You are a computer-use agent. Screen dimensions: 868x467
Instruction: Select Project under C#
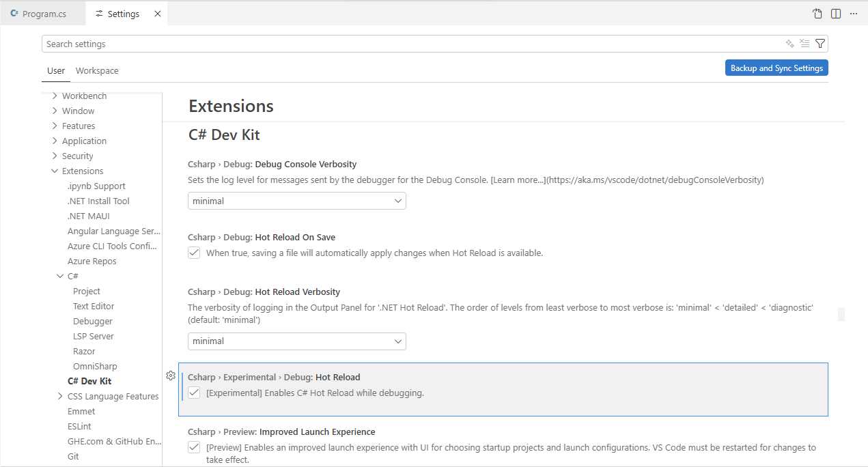pos(87,291)
